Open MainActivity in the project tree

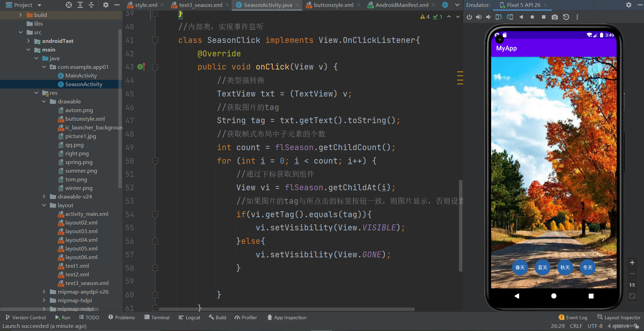click(x=81, y=75)
